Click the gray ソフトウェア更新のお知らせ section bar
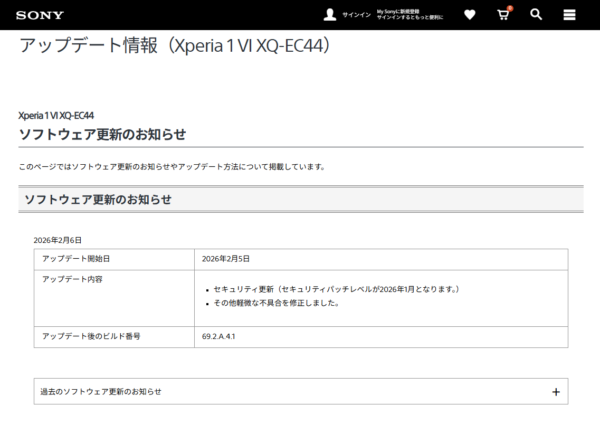 coord(301,199)
